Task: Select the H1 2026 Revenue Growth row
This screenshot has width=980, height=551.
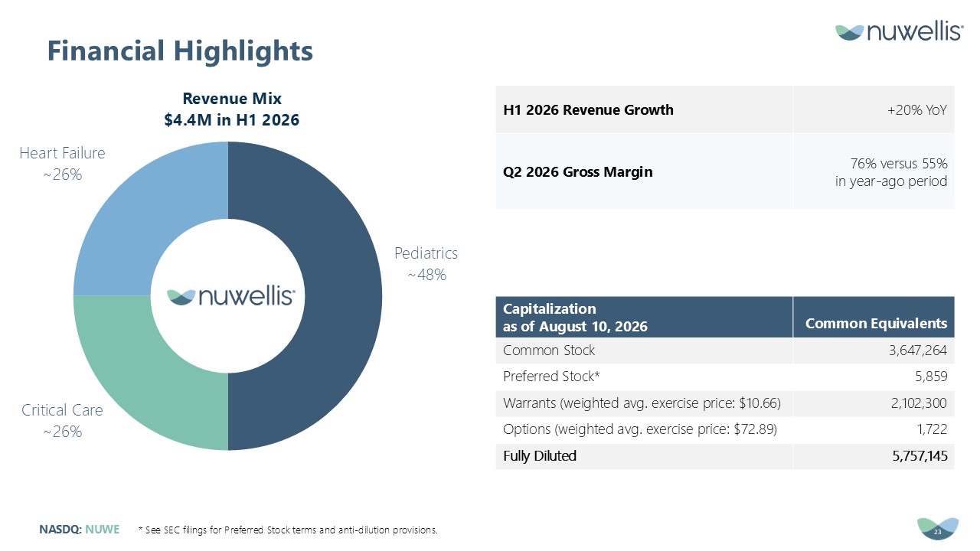Action: (x=725, y=109)
